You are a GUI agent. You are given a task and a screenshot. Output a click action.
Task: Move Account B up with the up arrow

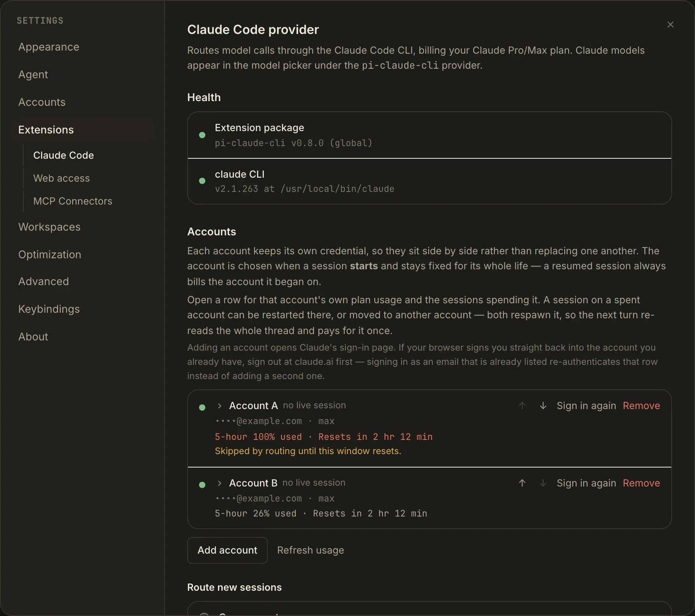(522, 483)
